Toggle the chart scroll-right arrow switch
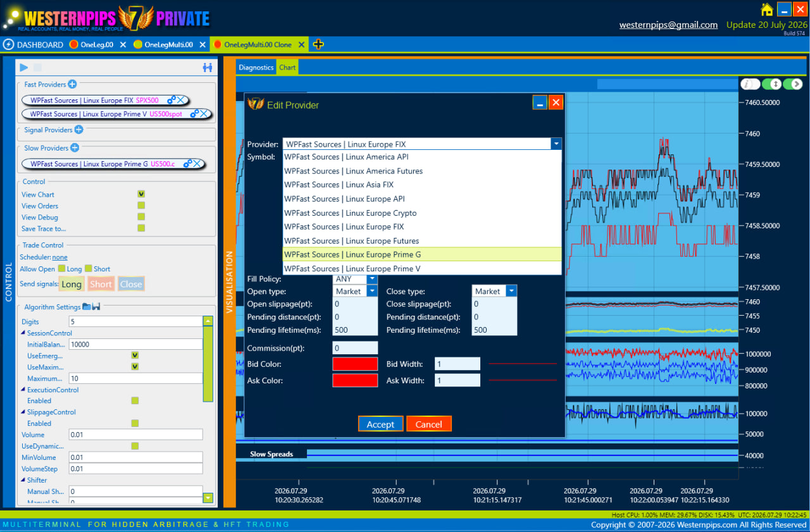Image resolution: width=810 pixels, height=532 pixels. tap(792, 84)
